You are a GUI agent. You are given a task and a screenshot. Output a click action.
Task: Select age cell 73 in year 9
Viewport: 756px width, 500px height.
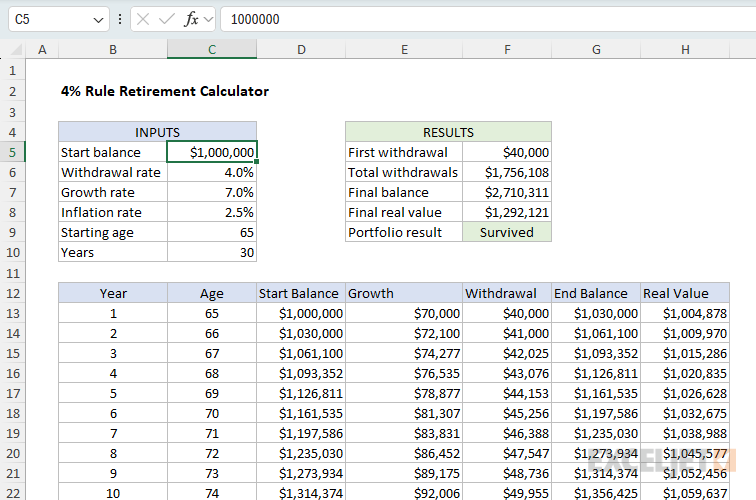pyautogui.click(x=212, y=473)
